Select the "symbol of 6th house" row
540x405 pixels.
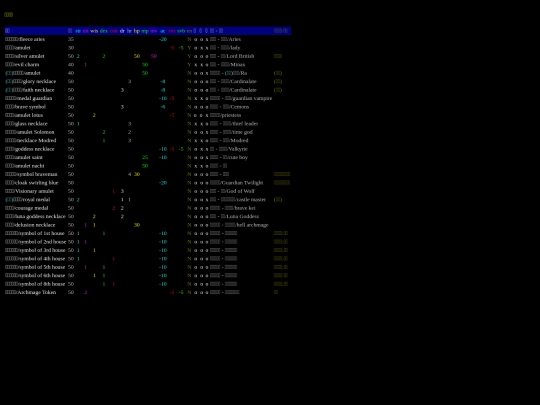click(148, 276)
